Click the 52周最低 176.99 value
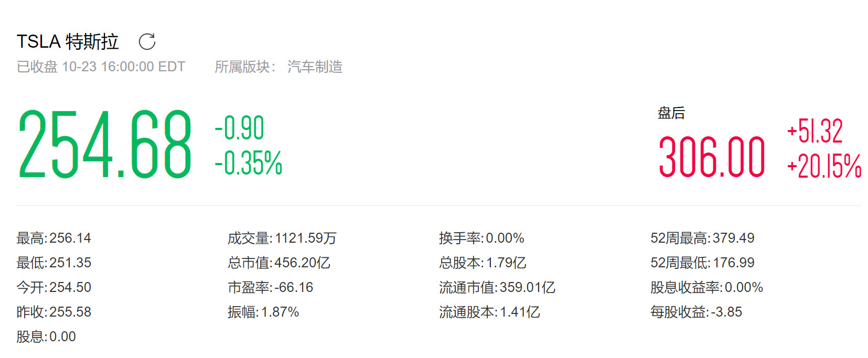Viewport: 868px width, 358px height. pos(733,263)
